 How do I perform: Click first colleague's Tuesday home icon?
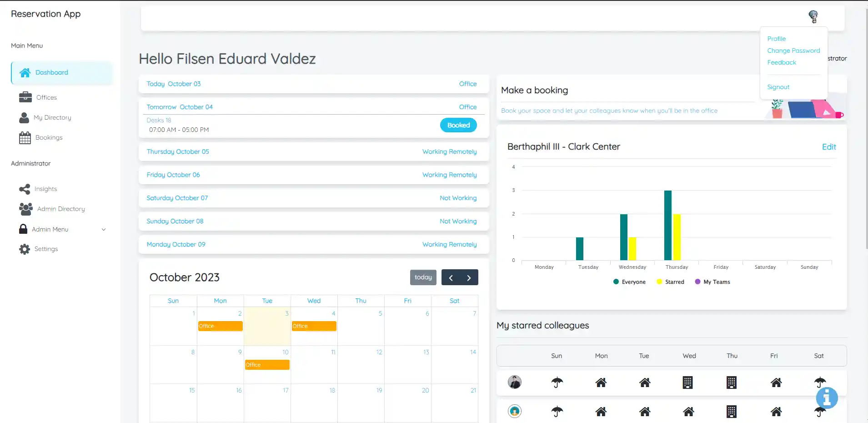point(645,383)
